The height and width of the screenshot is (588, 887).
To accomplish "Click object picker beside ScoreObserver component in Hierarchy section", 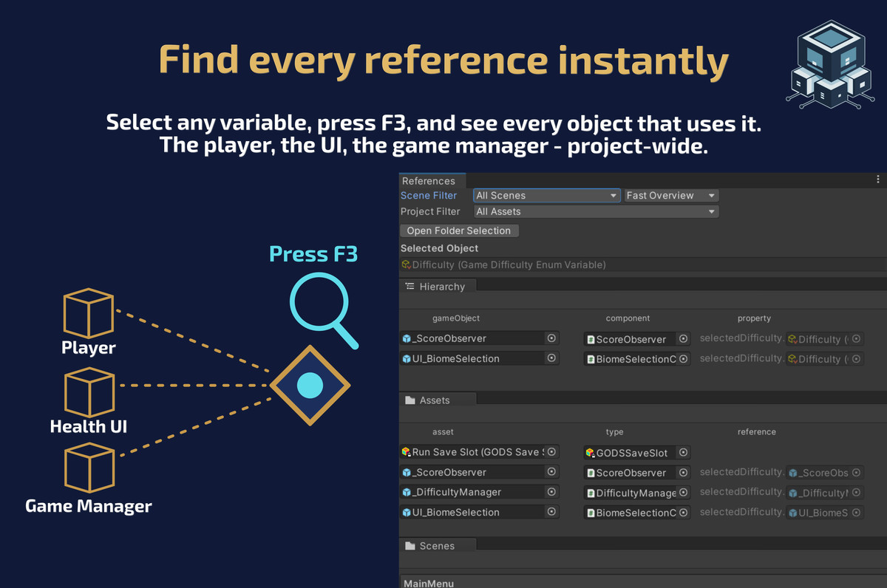I will pos(684,339).
